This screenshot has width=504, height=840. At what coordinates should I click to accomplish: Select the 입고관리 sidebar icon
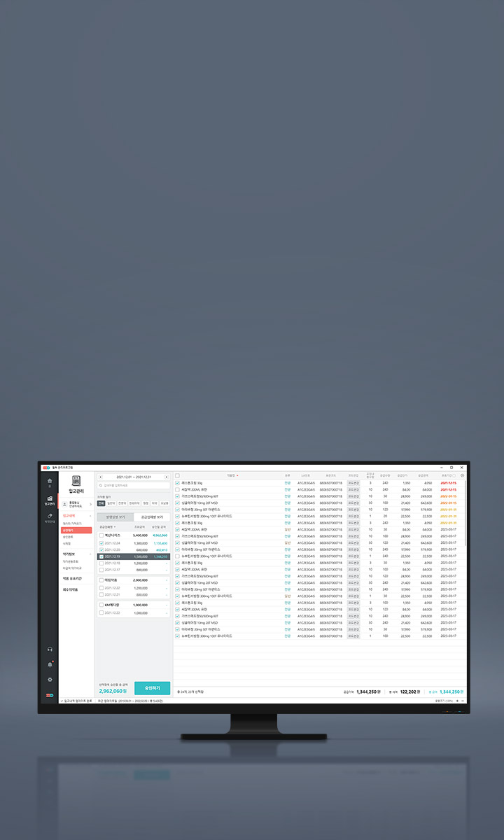tap(49, 500)
